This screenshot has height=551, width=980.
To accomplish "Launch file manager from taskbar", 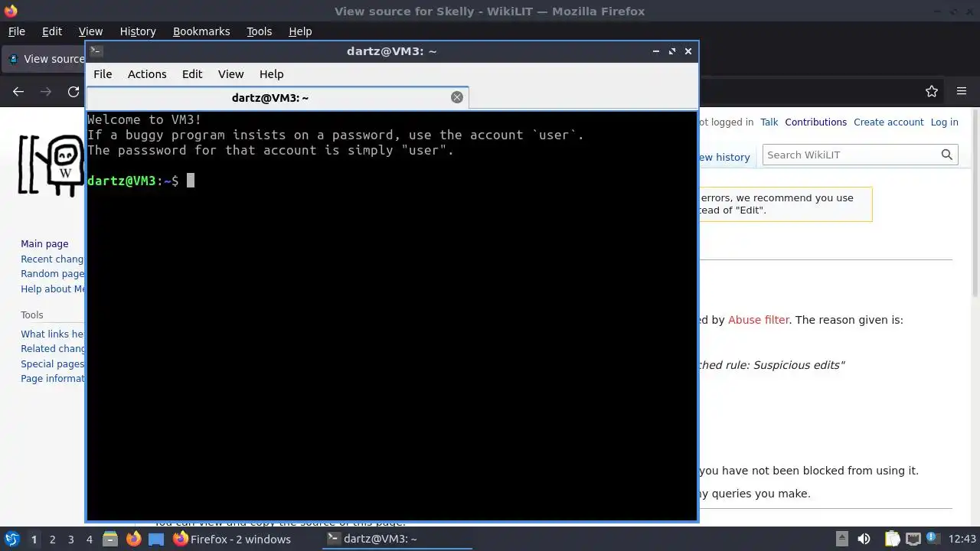I will pyautogui.click(x=109, y=539).
